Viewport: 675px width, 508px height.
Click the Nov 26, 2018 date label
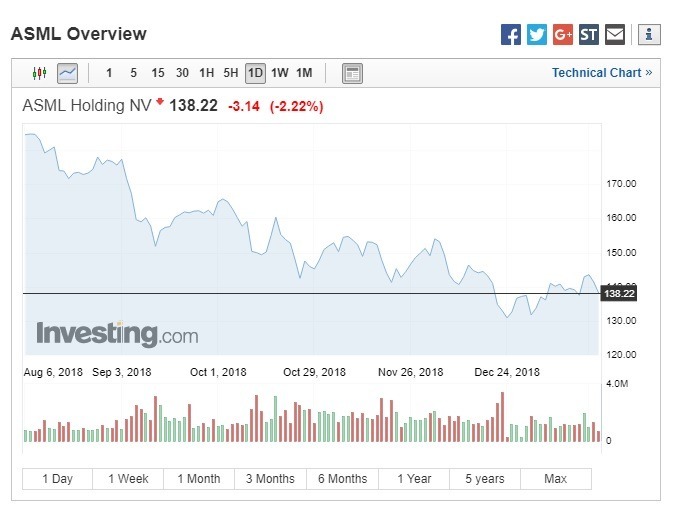coord(411,372)
